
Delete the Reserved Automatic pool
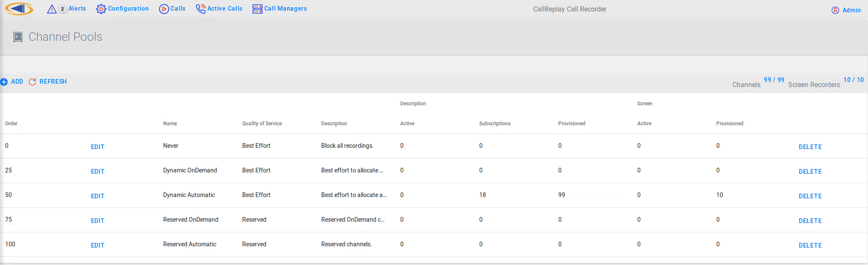810,245
